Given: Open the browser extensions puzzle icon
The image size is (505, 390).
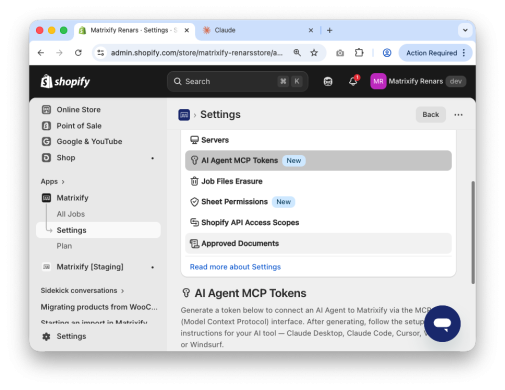Looking at the screenshot, I should [359, 53].
